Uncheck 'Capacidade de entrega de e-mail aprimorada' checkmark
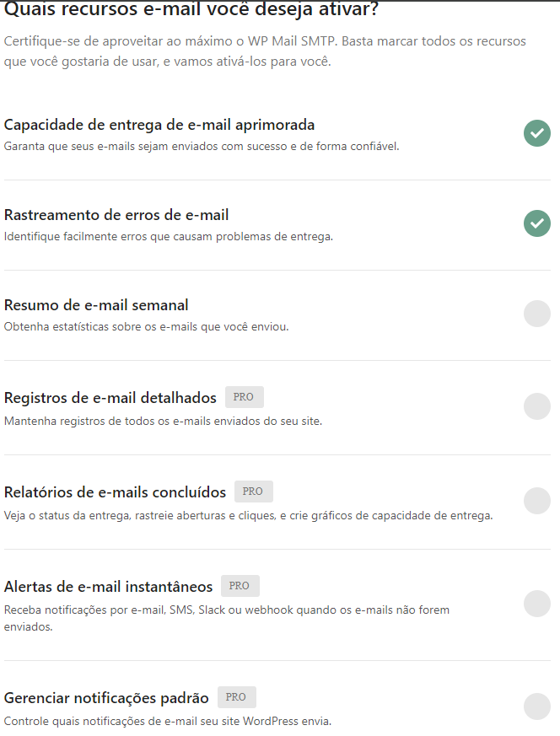Image resolution: width=560 pixels, height=736 pixels. click(x=536, y=133)
